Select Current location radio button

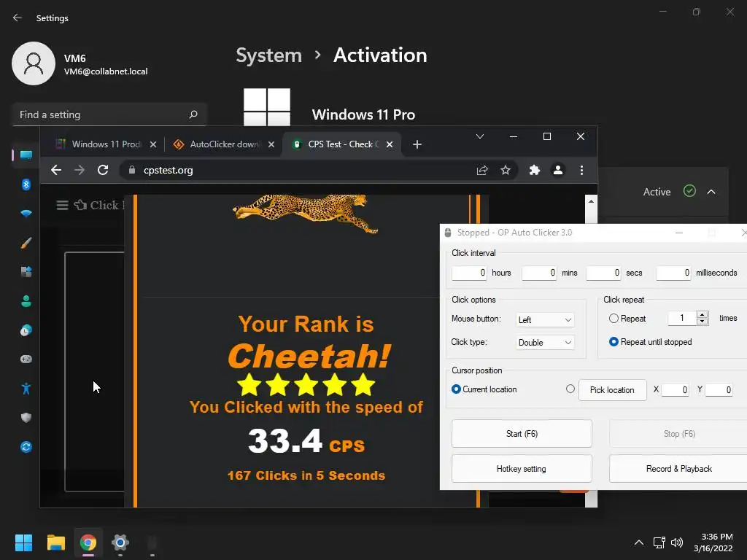pos(456,389)
